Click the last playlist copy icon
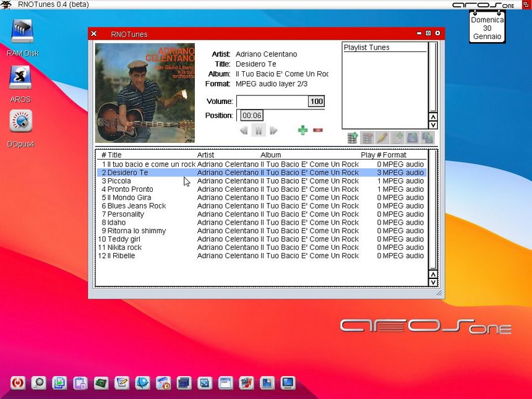The image size is (532, 399). [x=427, y=138]
